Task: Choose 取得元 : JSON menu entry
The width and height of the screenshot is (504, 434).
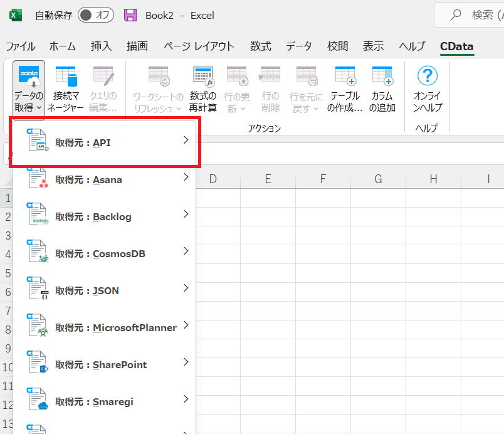Action: point(105,290)
